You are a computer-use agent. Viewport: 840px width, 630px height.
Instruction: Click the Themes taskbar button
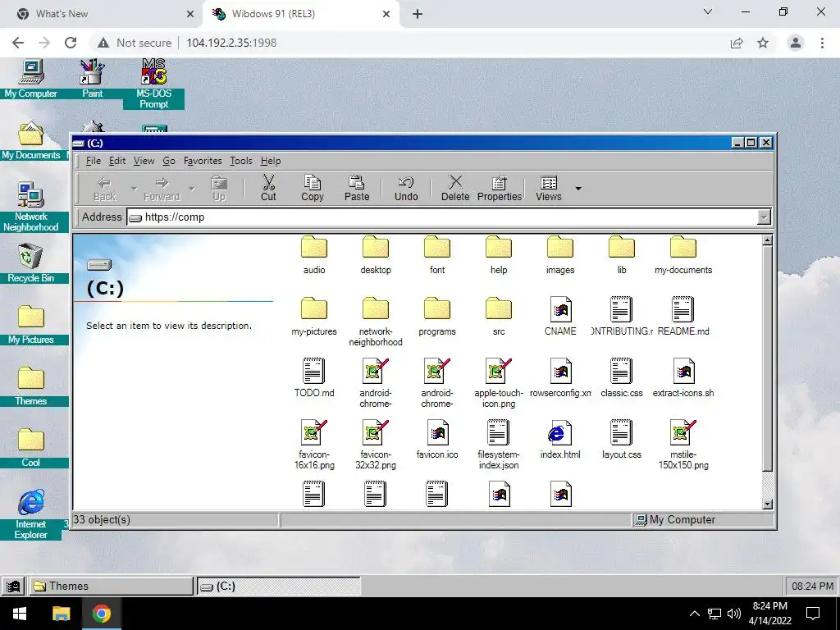[111, 586]
